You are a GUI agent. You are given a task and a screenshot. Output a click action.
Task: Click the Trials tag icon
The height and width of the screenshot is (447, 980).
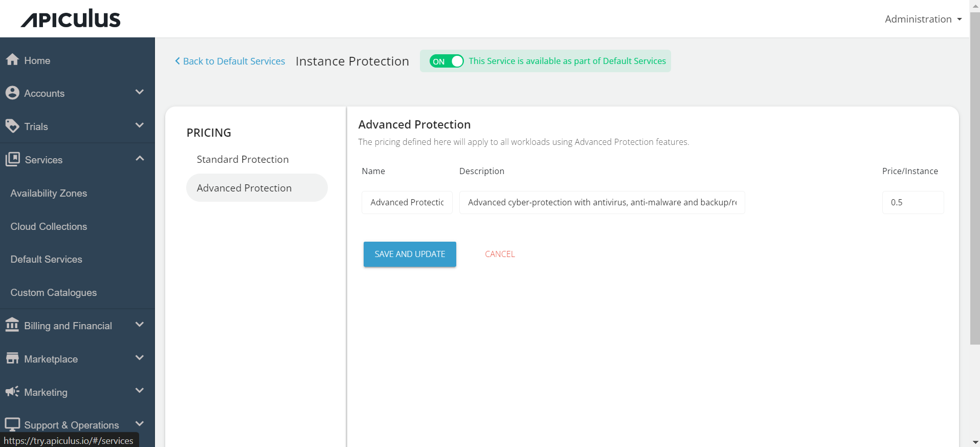12,126
